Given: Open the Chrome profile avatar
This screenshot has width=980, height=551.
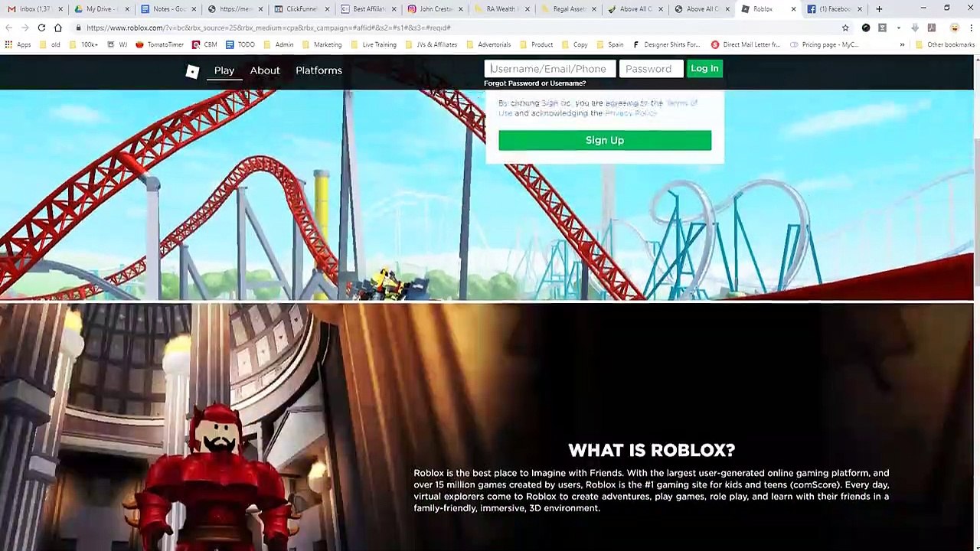Looking at the screenshot, I should (954, 28).
